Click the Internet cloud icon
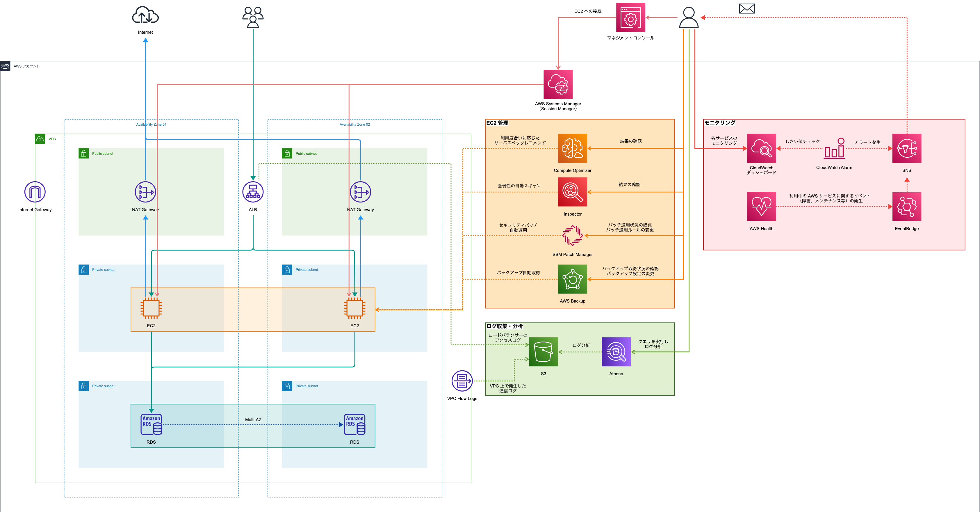The height and width of the screenshot is (512, 980). tap(145, 15)
